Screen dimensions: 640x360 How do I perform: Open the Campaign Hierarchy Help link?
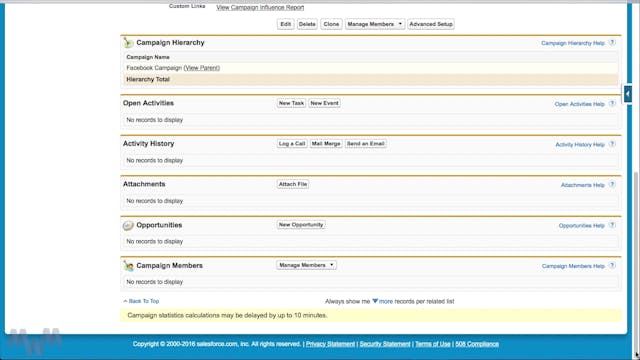point(573,43)
